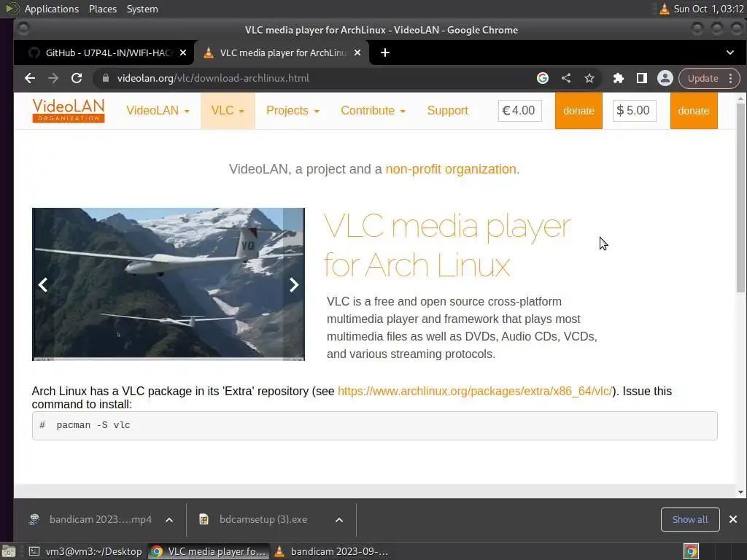Click VLC media player for Arch Linux heading
747x560 pixels.
click(x=447, y=245)
